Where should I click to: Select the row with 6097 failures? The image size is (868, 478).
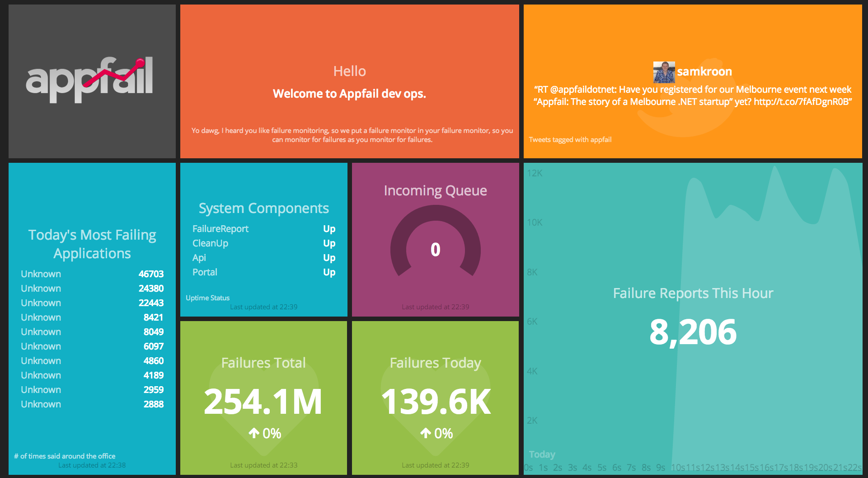point(92,346)
